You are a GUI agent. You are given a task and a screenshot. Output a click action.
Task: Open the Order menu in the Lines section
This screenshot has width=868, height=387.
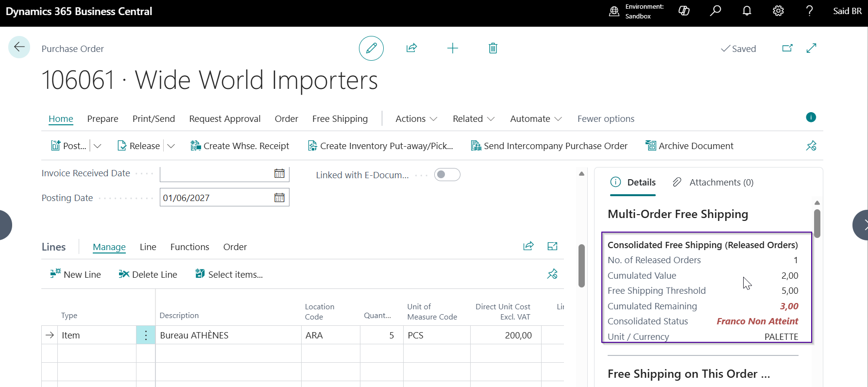click(x=235, y=247)
